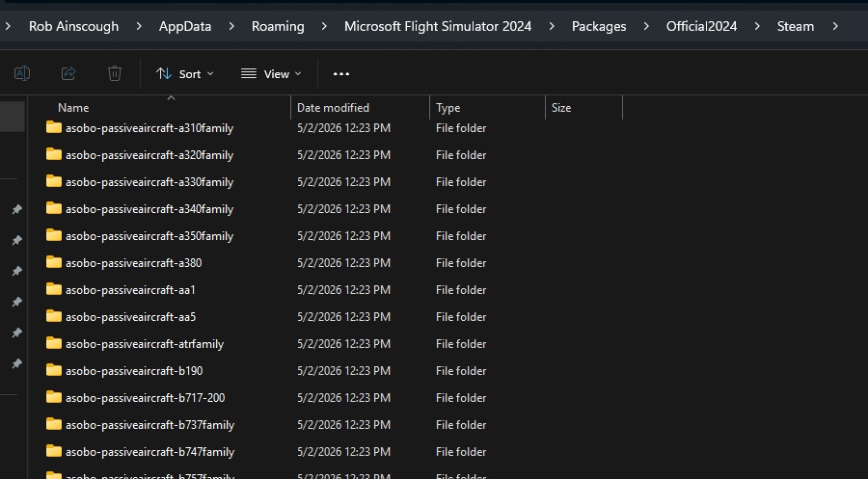The image size is (868, 479).
Task: Click folder icon of a310family row
Action: pos(54,127)
